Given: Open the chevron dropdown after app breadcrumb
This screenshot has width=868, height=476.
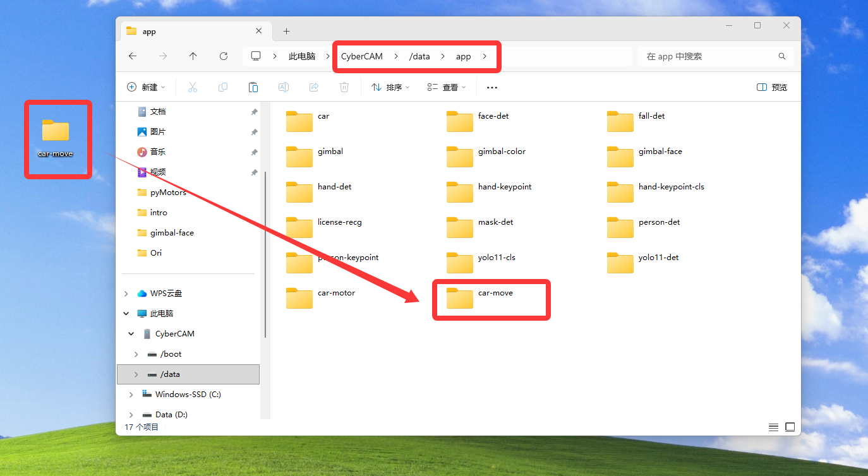Looking at the screenshot, I should [485, 56].
